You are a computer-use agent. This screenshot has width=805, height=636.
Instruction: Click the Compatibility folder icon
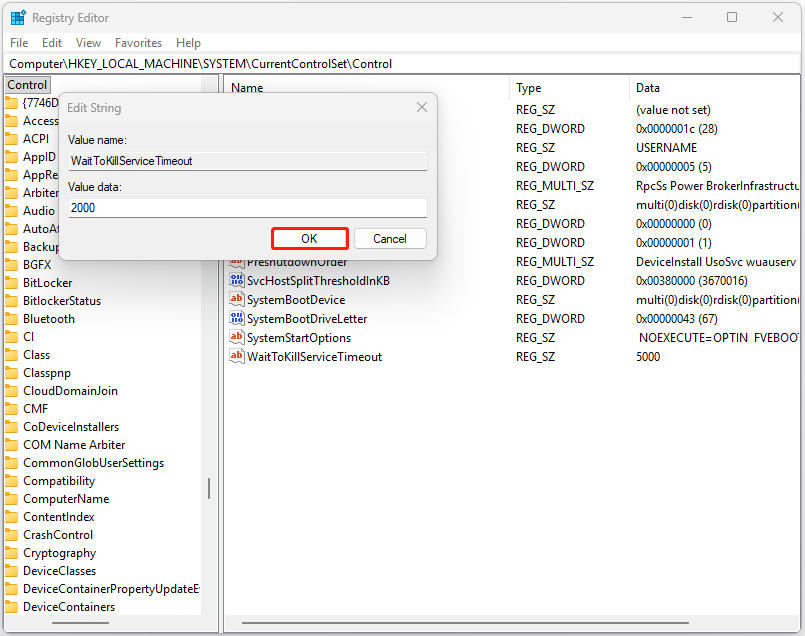click(x=11, y=480)
